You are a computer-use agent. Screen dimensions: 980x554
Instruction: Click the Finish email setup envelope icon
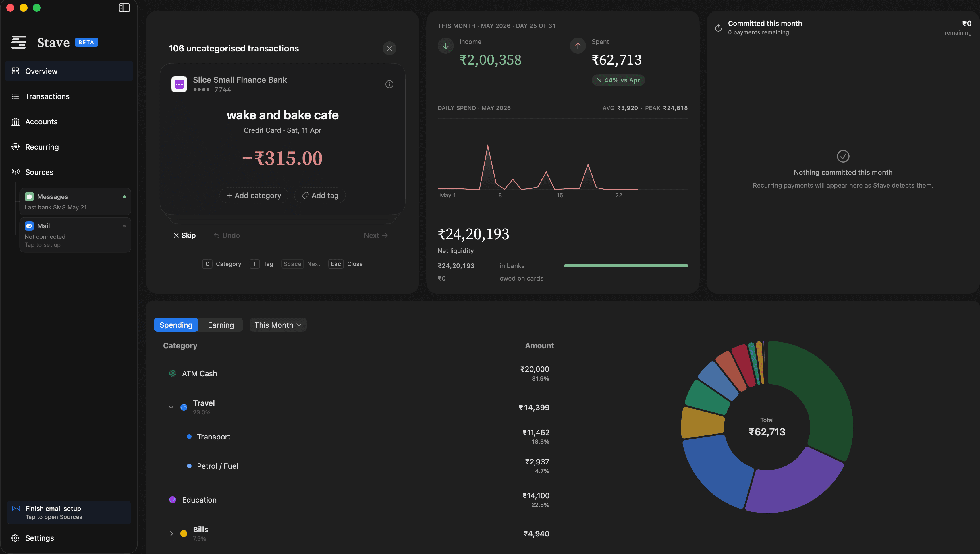(16, 508)
